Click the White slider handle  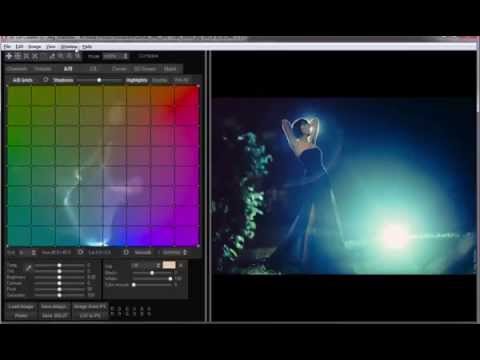[170, 279]
